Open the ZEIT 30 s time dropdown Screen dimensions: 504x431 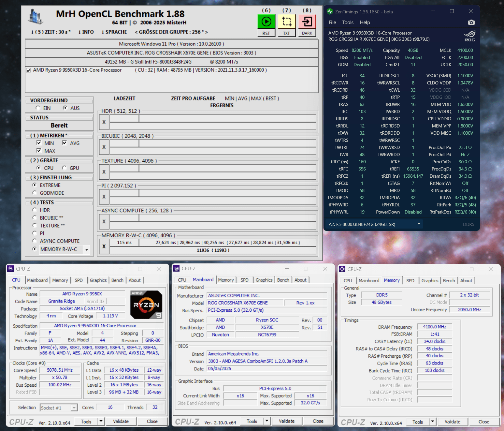pos(51,32)
